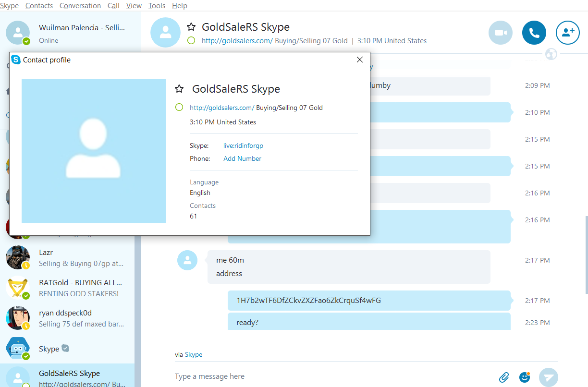Open the View menu
Screen dimensions: 588x387
pyautogui.click(x=134, y=6)
